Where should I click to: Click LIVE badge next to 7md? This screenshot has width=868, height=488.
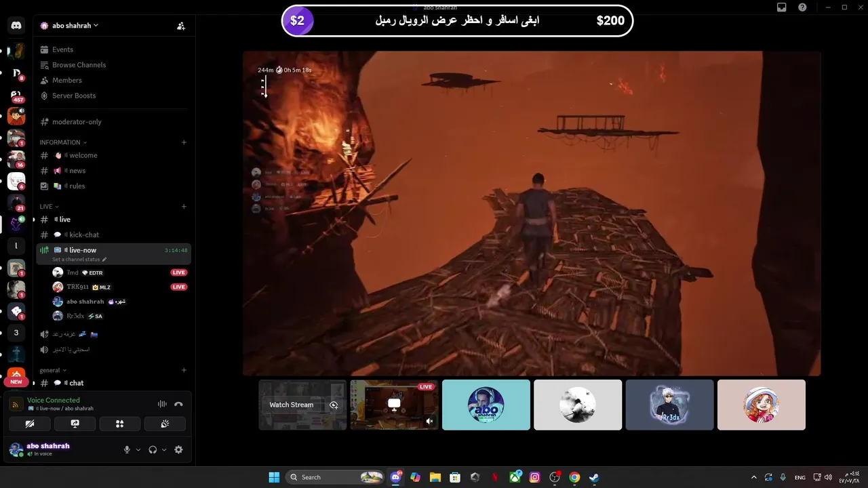click(x=178, y=272)
